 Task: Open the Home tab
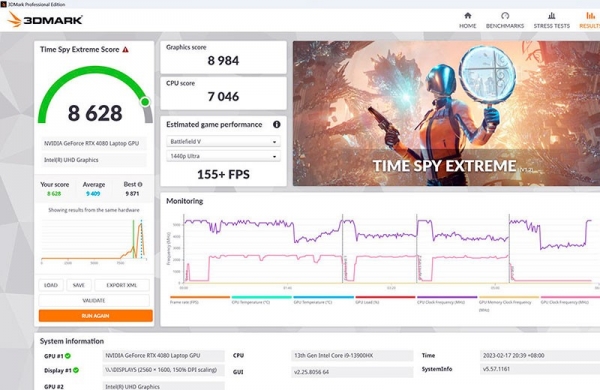point(468,20)
